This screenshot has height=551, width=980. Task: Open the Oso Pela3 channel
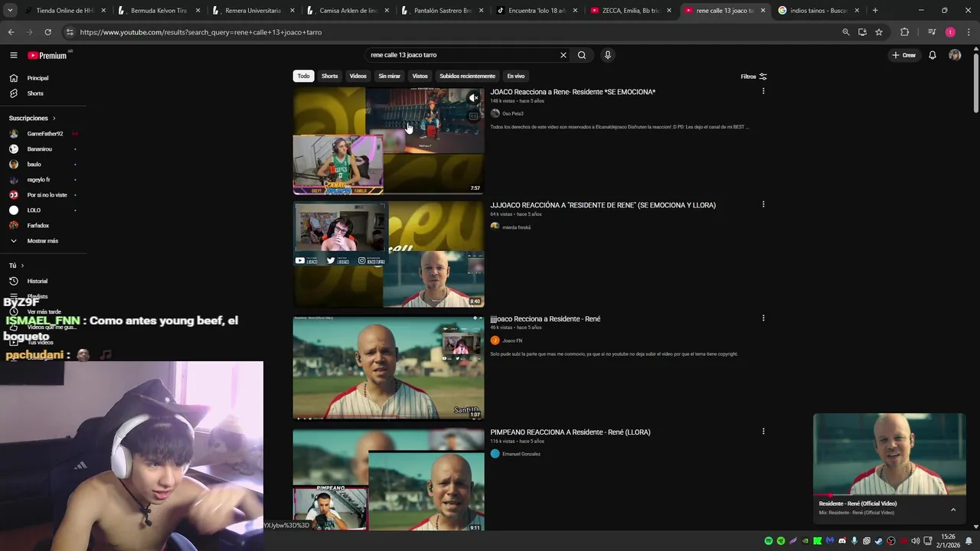click(x=512, y=113)
